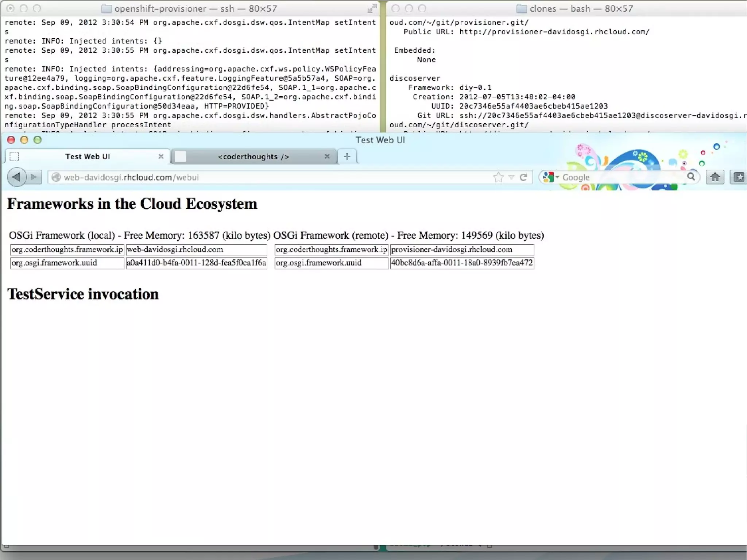This screenshot has height=560, width=747.
Task: Bookmark the page using the star icon
Action: [x=498, y=177]
